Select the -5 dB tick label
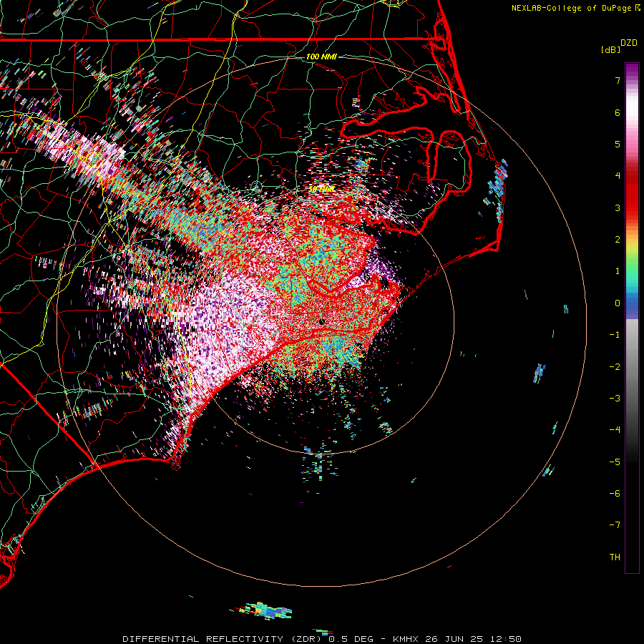644x644 pixels. pyautogui.click(x=615, y=462)
